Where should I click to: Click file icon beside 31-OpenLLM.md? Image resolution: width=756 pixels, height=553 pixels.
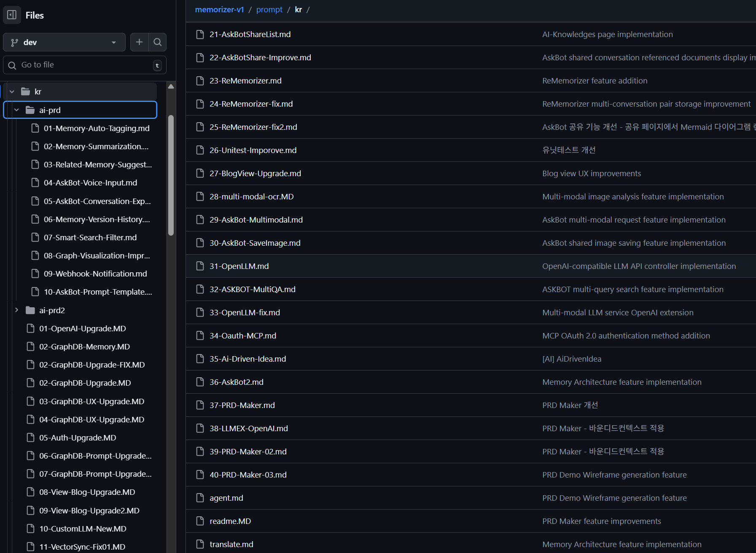[200, 266]
